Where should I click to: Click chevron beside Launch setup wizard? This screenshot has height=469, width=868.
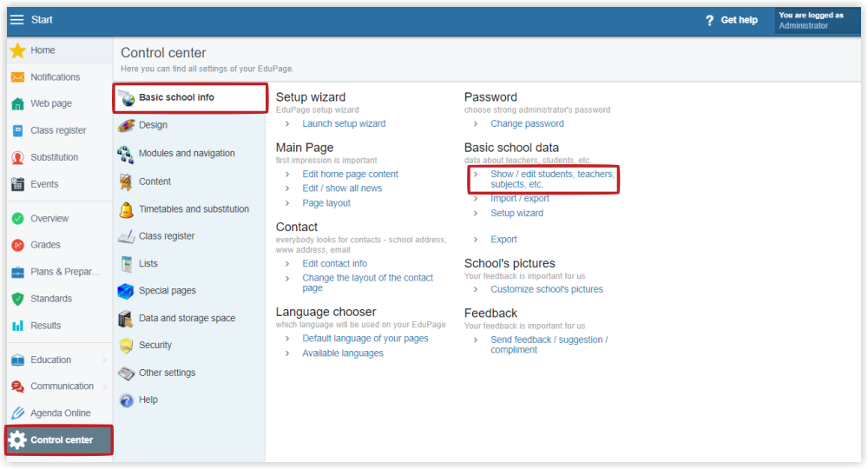pos(287,124)
